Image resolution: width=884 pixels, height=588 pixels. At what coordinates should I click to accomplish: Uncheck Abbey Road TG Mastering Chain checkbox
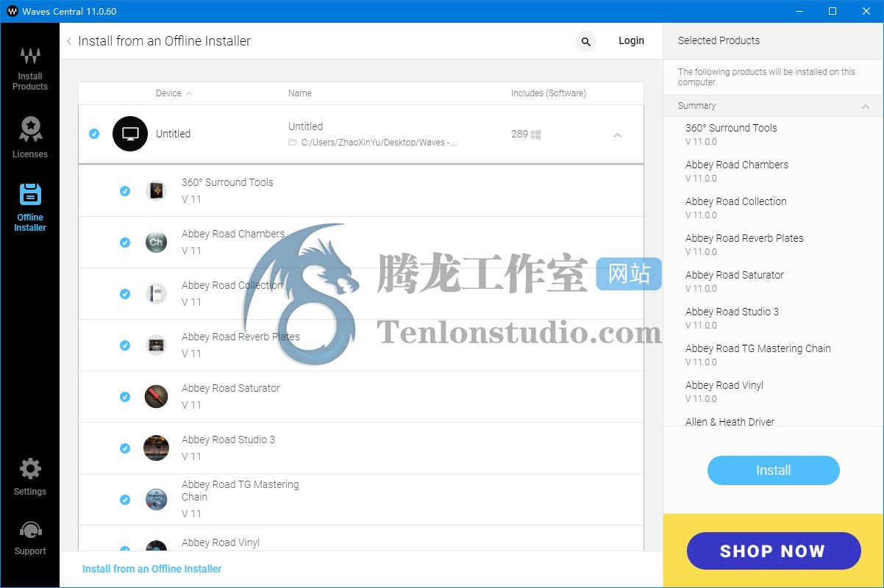(125, 500)
